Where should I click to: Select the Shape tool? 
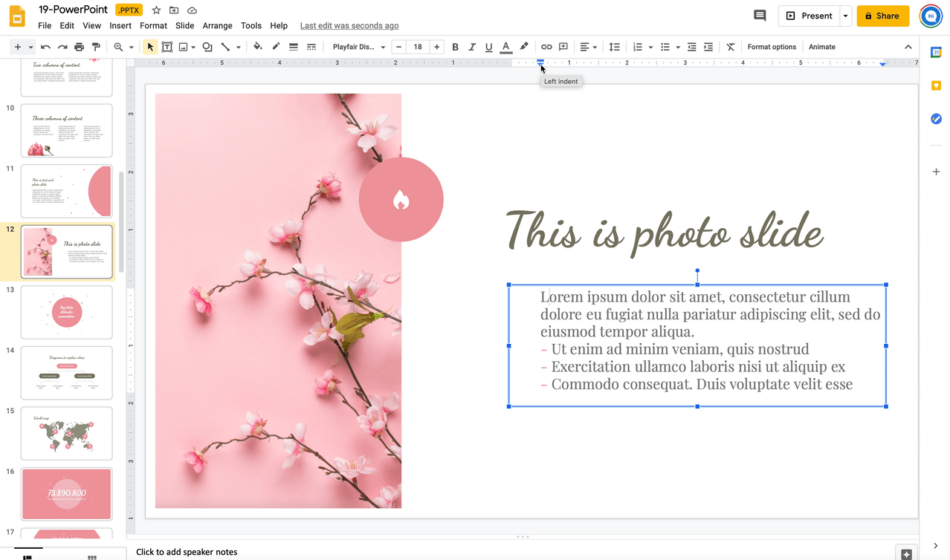pyautogui.click(x=207, y=47)
